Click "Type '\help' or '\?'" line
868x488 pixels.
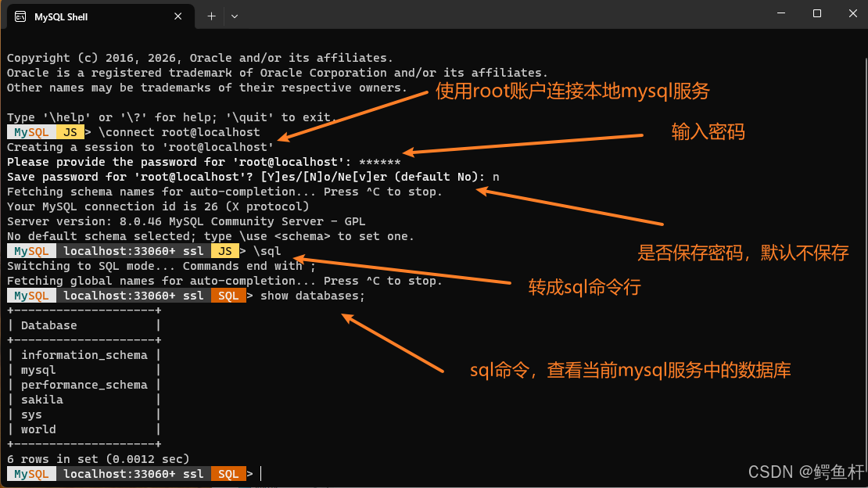[171, 117]
